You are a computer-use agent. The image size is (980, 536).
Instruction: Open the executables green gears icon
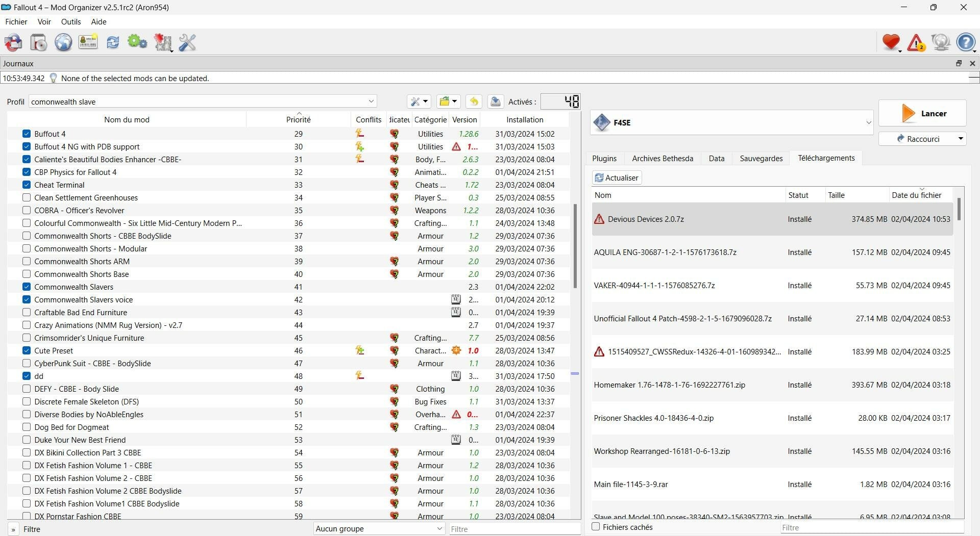(x=137, y=42)
